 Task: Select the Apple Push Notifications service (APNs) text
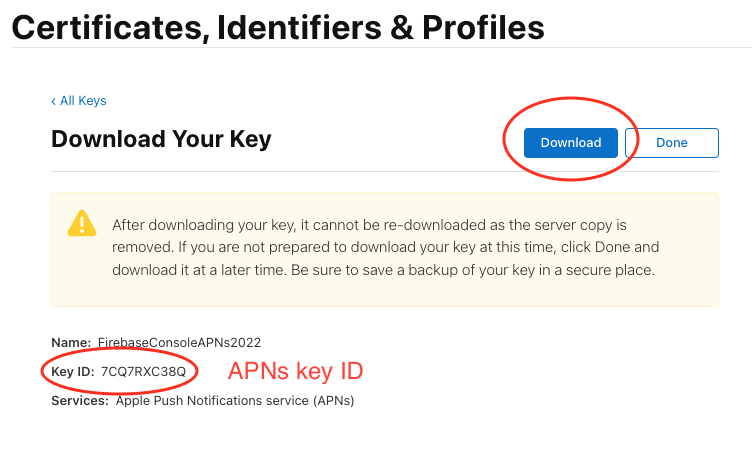(235, 401)
